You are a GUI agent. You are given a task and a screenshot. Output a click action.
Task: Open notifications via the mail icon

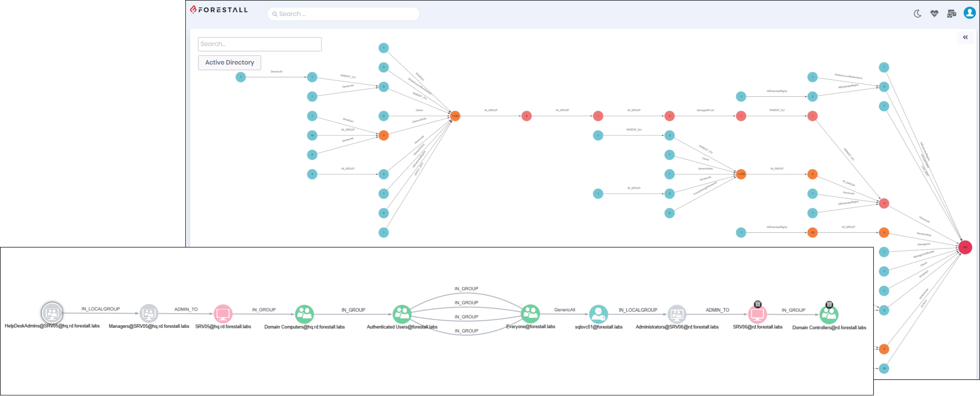(x=952, y=13)
